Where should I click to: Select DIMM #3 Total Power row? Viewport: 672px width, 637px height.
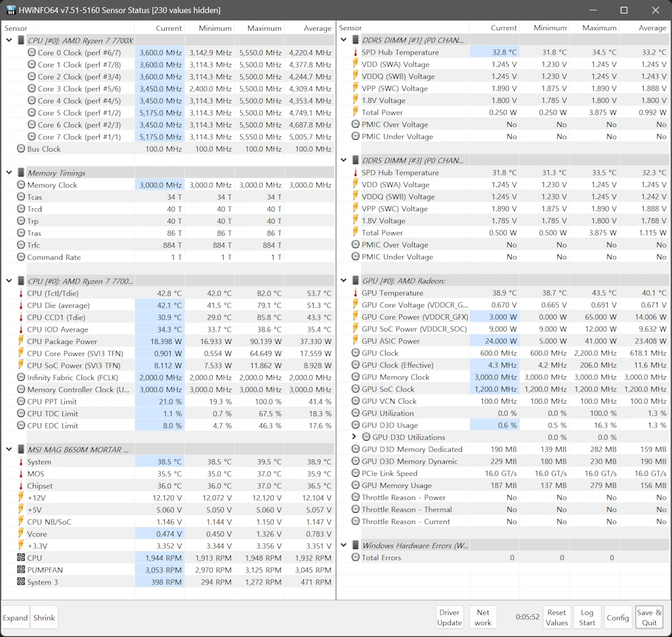coord(503,232)
